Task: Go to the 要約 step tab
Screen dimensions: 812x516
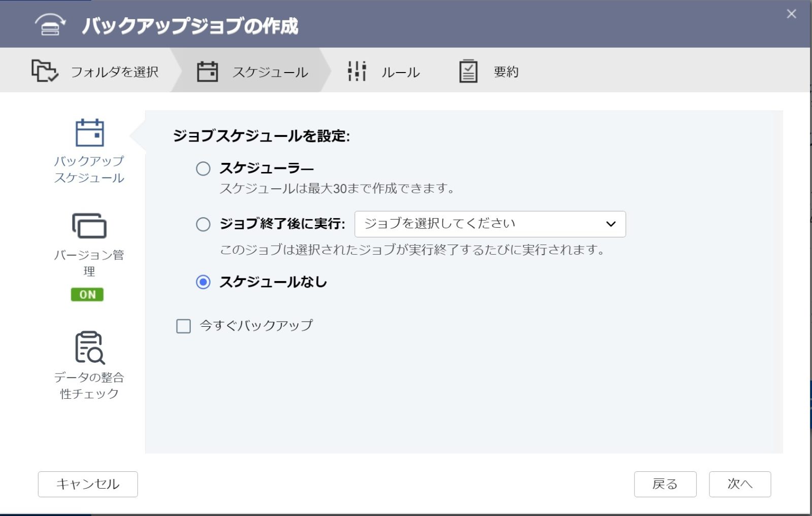Action: pyautogui.click(x=505, y=72)
